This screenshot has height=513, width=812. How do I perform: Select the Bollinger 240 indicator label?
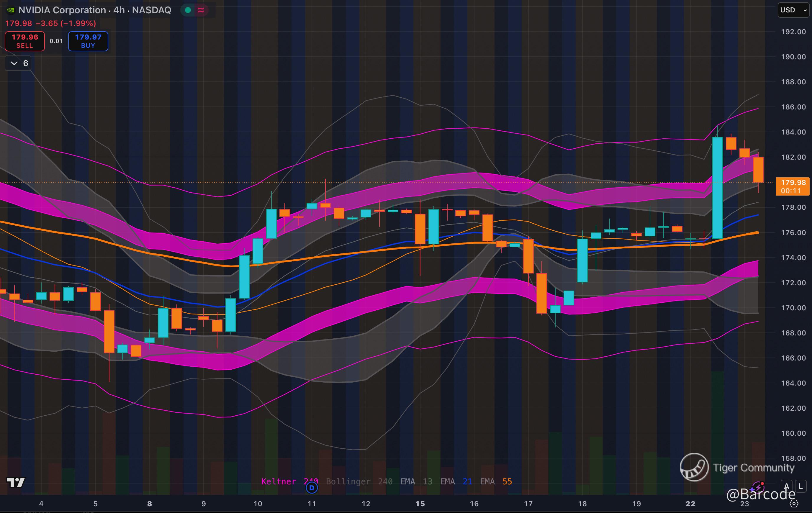(x=359, y=481)
